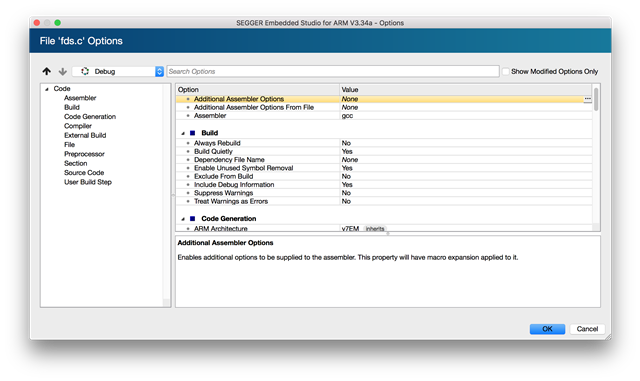Screen dimensions: 640x381
Task: Click the No value for Exclude From Build
Action: coord(346,176)
